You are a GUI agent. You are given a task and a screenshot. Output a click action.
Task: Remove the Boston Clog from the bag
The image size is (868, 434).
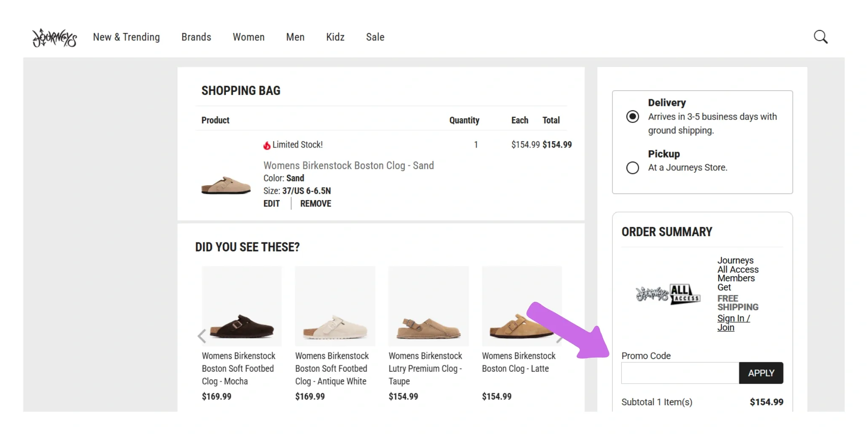315,203
